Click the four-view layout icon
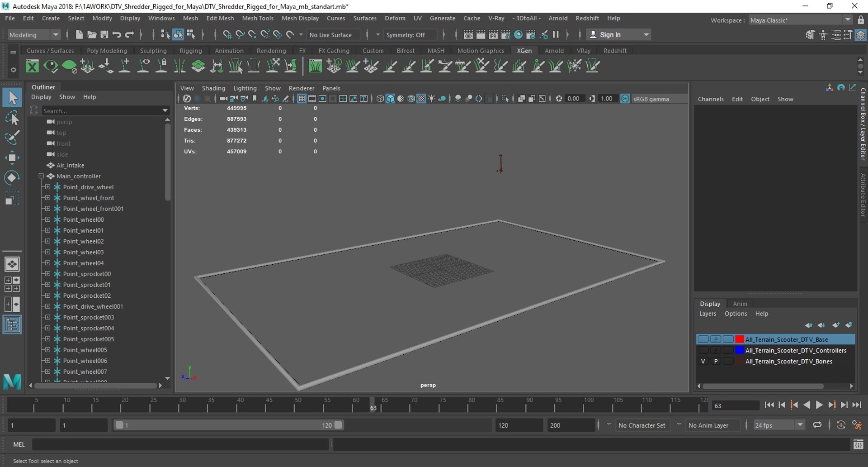The image size is (868, 467). [x=12, y=284]
